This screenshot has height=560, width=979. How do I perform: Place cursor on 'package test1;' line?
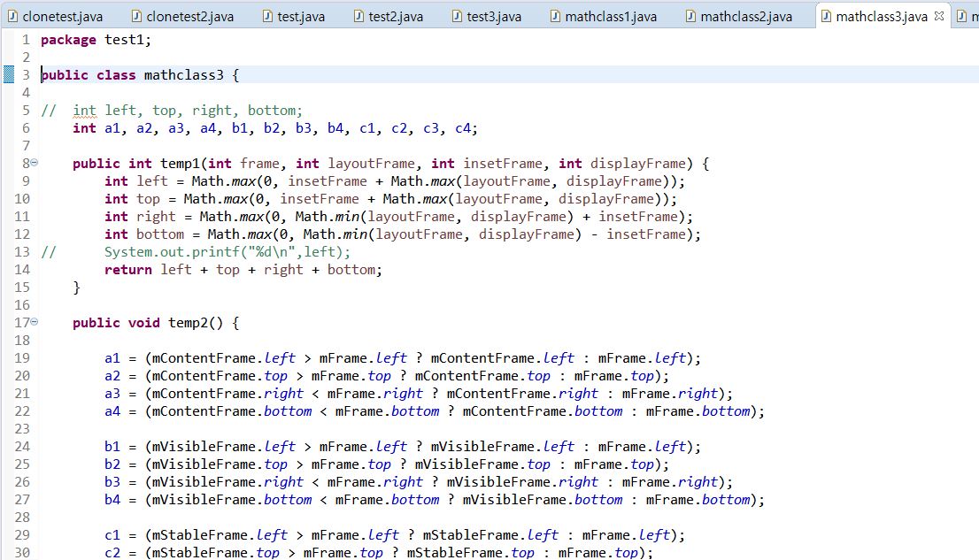[x=96, y=40]
